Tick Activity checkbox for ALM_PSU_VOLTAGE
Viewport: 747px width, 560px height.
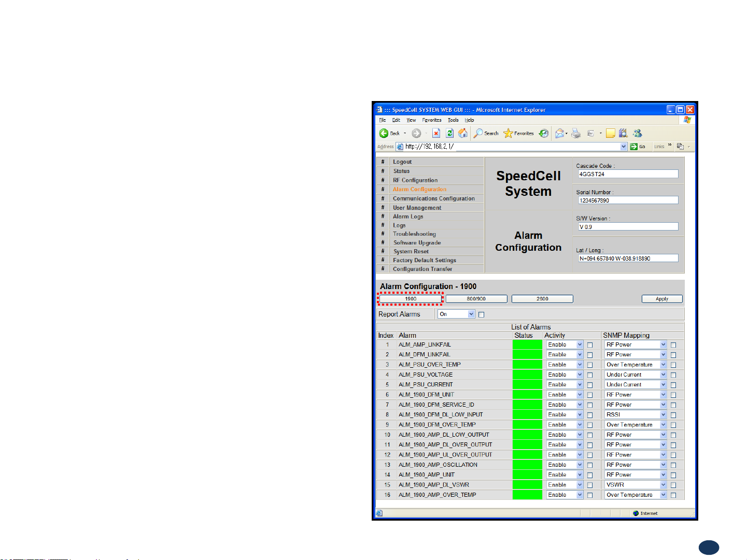pos(590,375)
